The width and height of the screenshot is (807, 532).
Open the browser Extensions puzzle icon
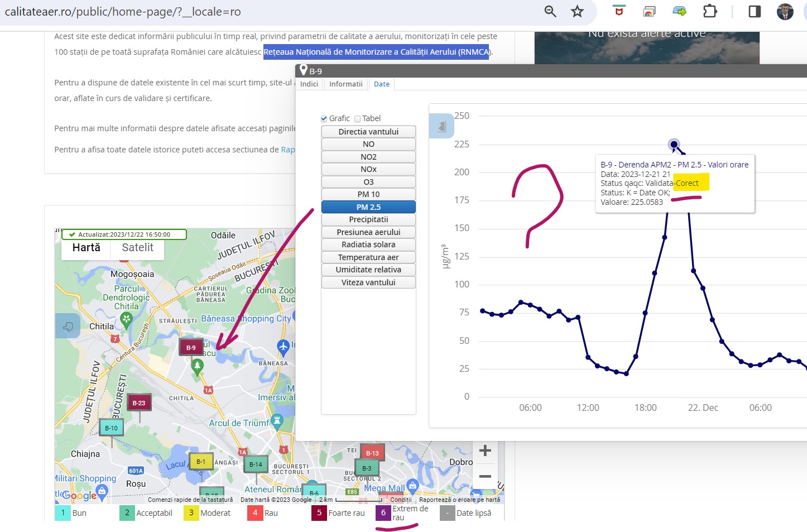pyautogui.click(x=709, y=12)
